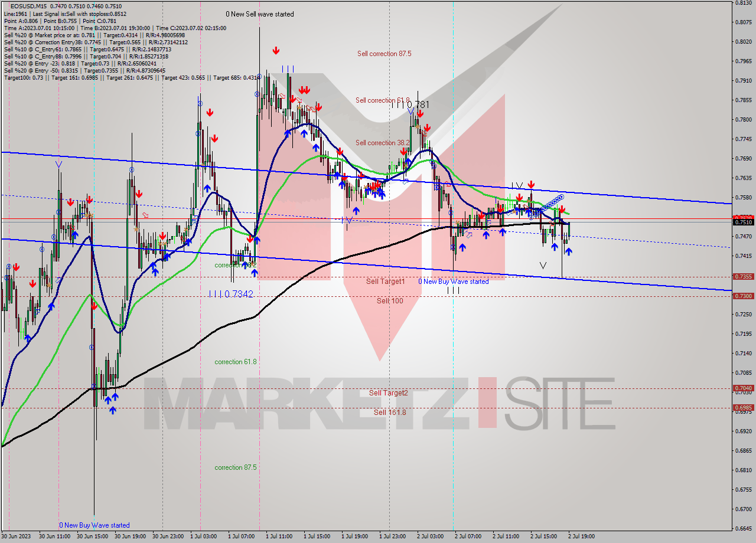The image size is (756, 543).
Task: Click '1 Jul 11:00' on the time axis
Action: tap(281, 537)
